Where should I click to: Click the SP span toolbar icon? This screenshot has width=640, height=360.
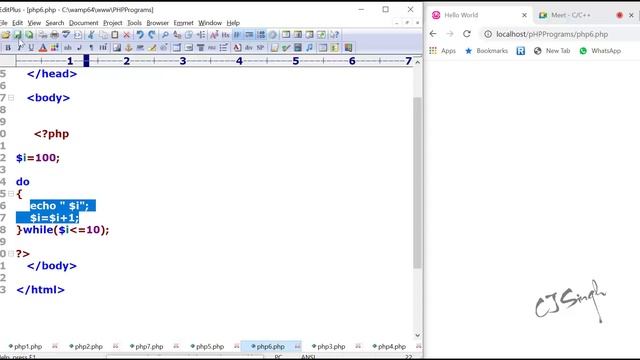click(x=260, y=48)
